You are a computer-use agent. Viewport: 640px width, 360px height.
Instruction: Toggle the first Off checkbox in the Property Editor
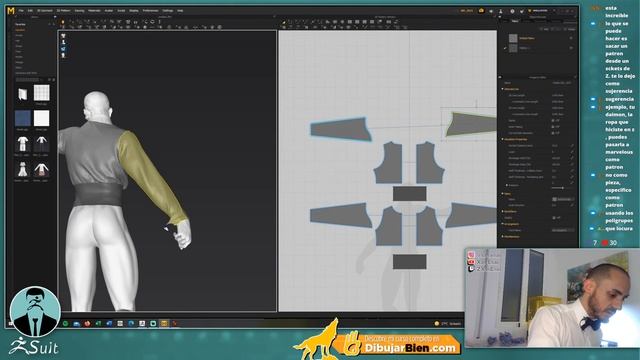(x=553, y=120)
